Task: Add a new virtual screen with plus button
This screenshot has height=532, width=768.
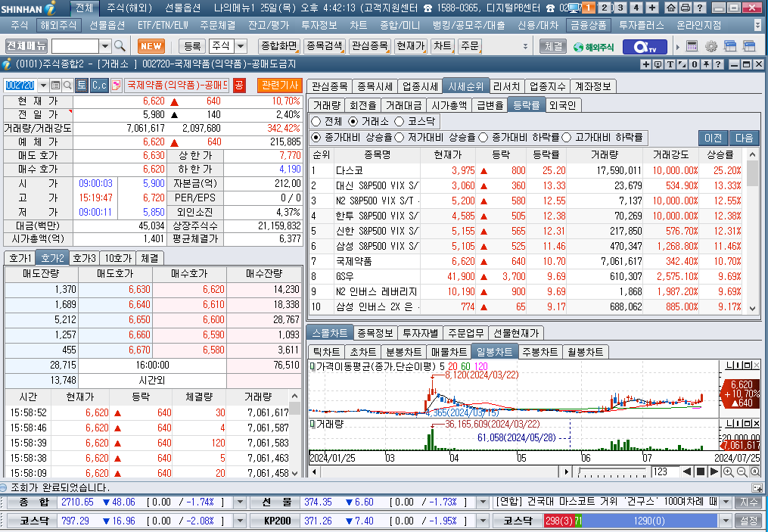Action: point(652,8)
